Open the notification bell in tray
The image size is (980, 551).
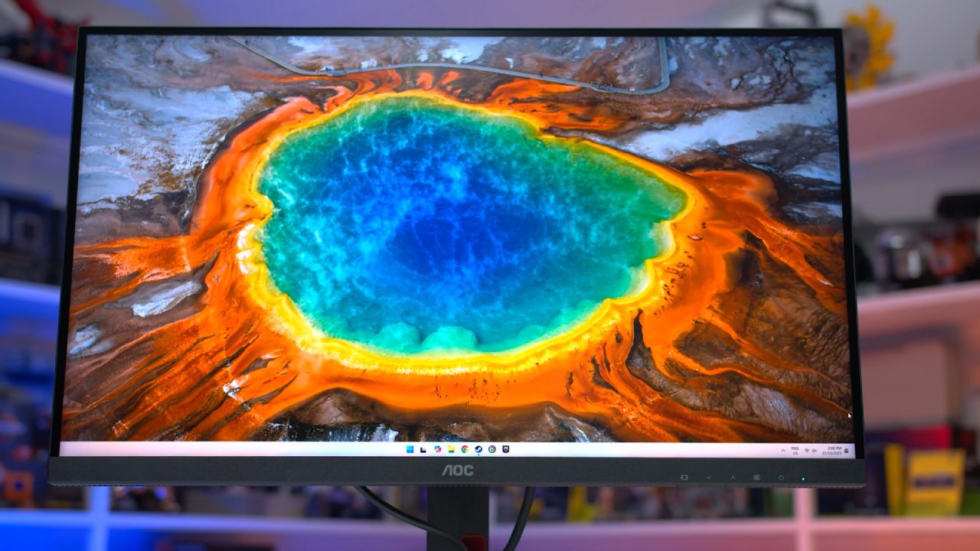(x=847, y=451)
